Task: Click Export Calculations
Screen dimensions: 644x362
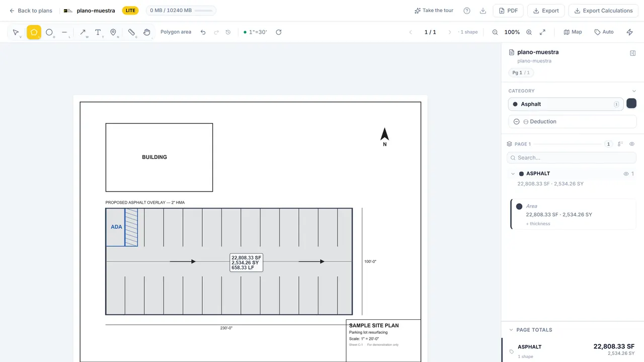Action: click(x=603, y=11)
